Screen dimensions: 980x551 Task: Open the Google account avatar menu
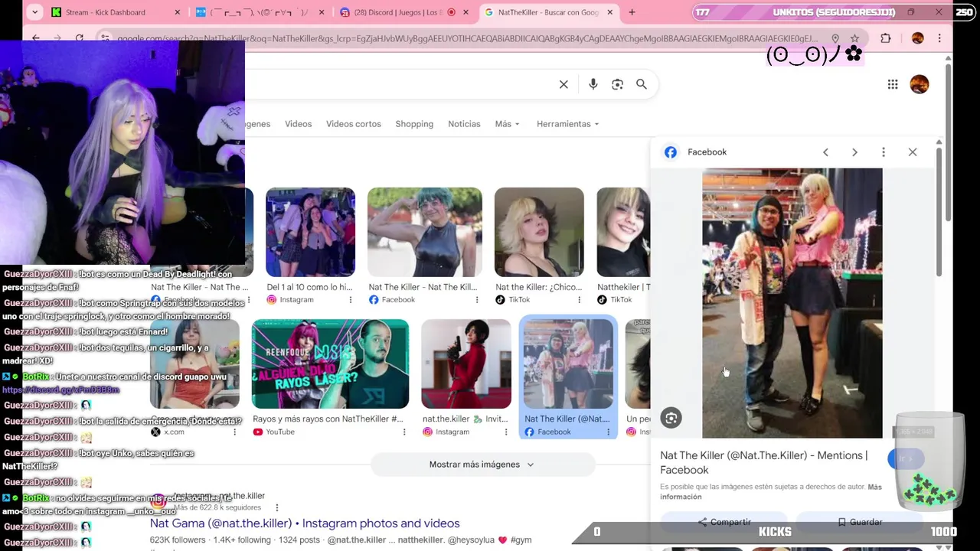click(920, 84)
